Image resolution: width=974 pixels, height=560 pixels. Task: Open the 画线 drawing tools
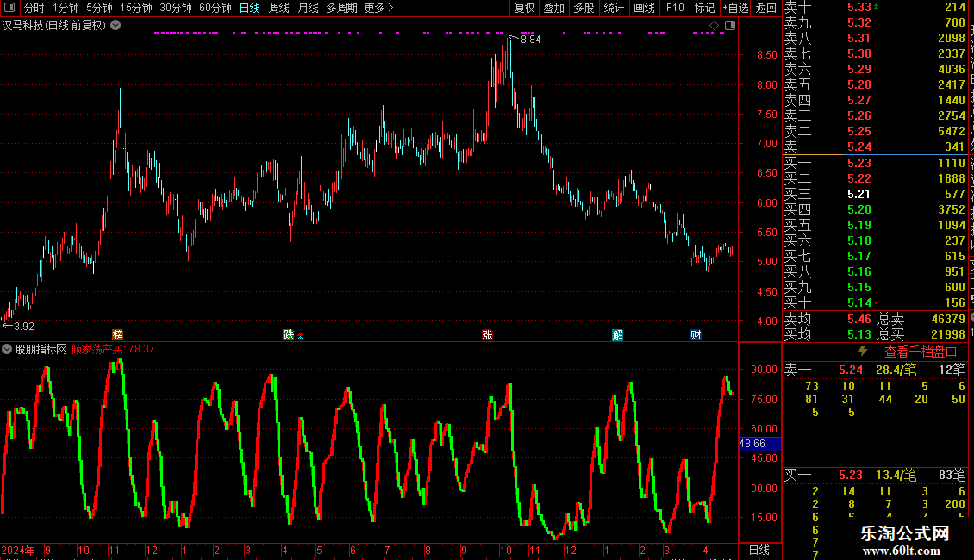pos(644,8)
